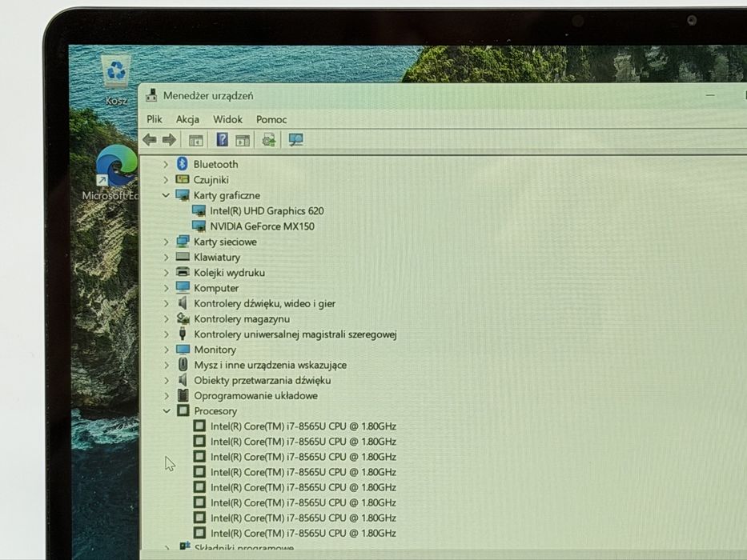Screen dimensions: 747x560
Task: Select the Obiekty przetwarzania dźwięku label
Action: (x=263, y=380)
